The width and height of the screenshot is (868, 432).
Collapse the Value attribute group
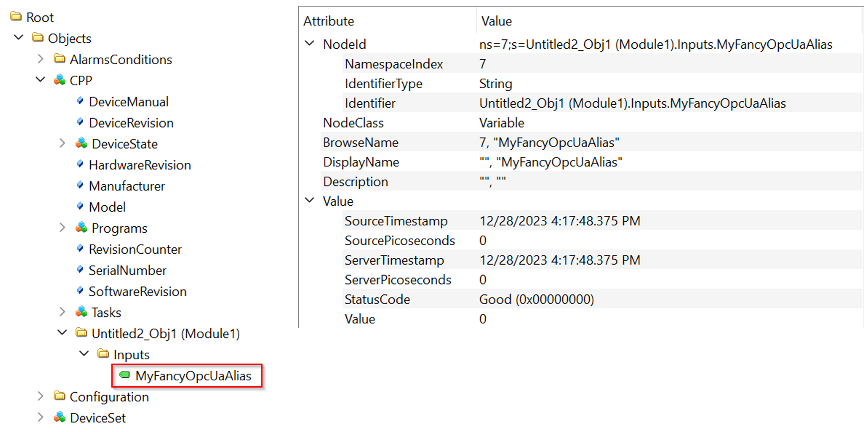[x=310, y=200]
